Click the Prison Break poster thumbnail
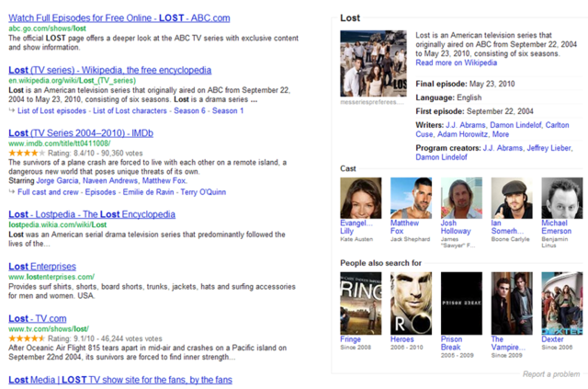Image resolution: width=588 pixels, height=389 pixels. (x=461, y=303)
